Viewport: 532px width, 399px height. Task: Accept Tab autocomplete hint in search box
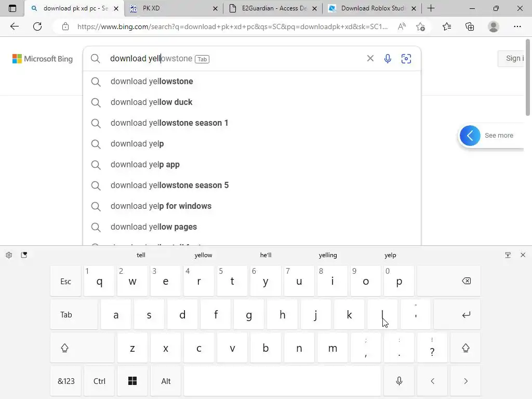click(202, 59)
